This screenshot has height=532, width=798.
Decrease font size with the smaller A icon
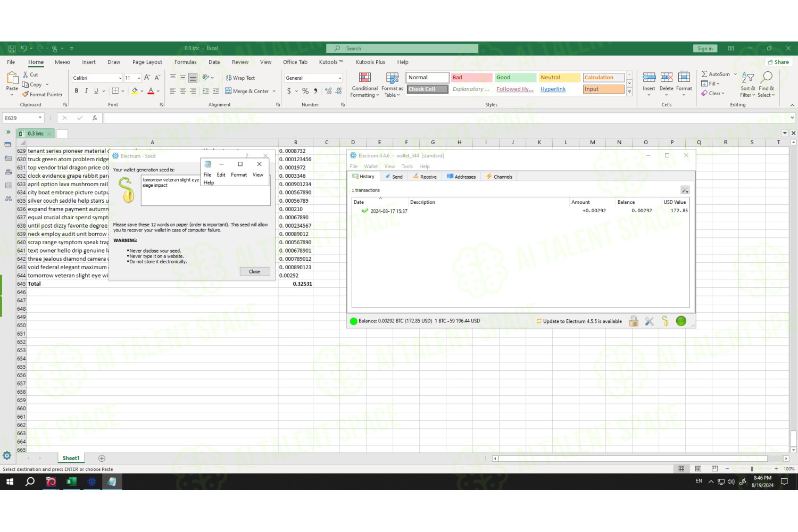(x=157, y=78)
